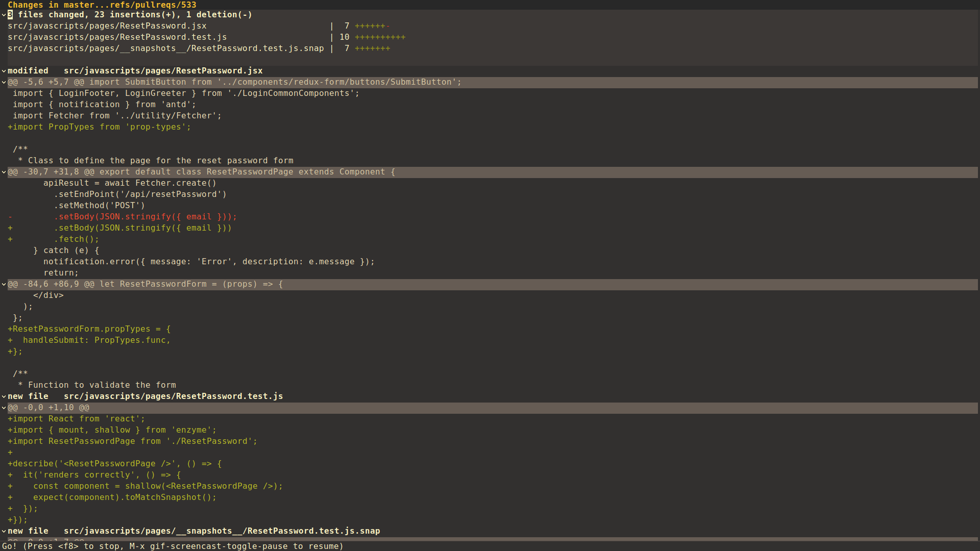Select the added PropTypes import line
The width and height of the screenshot is (980, 551).
click(100, 127)
